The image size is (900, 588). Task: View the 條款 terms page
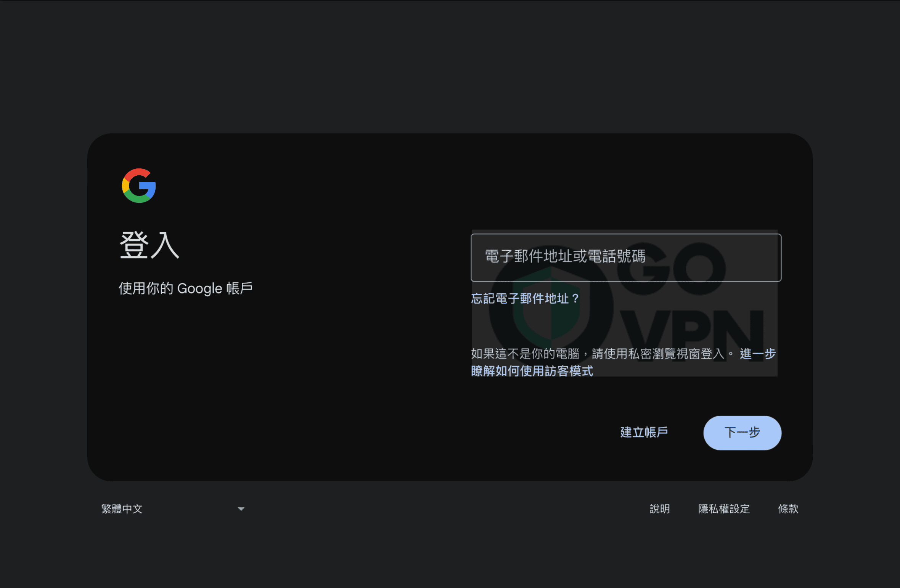coord(788,508)
